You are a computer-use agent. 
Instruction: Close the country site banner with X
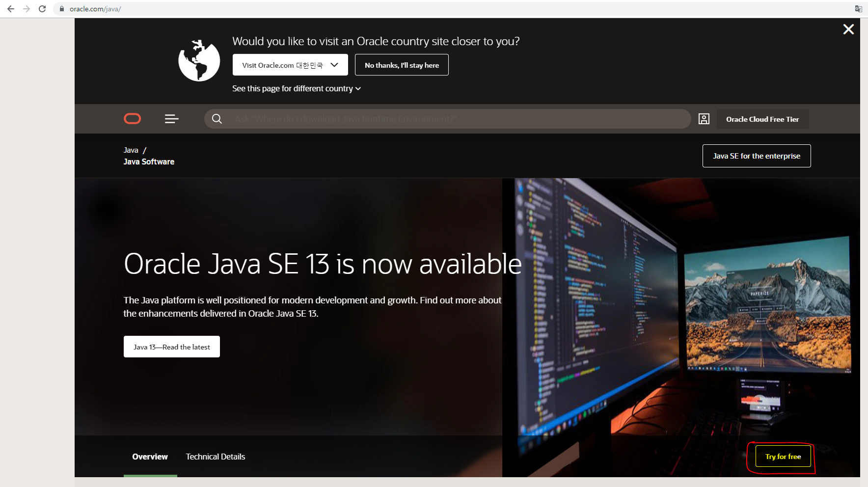[848, 29]
